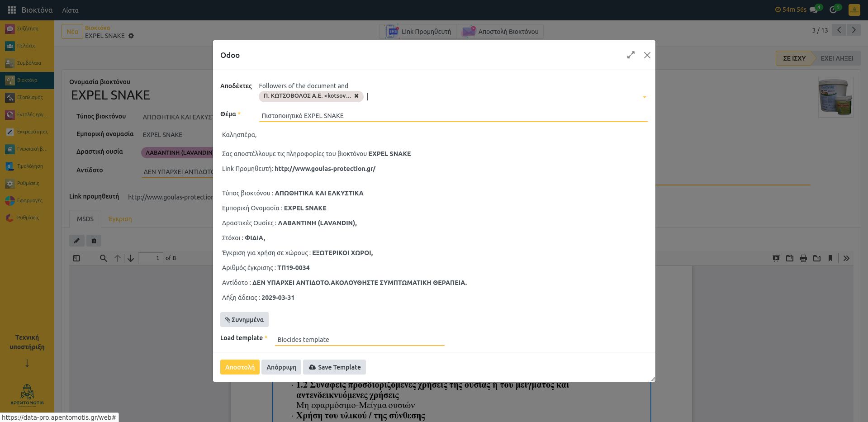Create a new record with Νέα
Screen dimensions: 868x422
(x=72, y=32)
